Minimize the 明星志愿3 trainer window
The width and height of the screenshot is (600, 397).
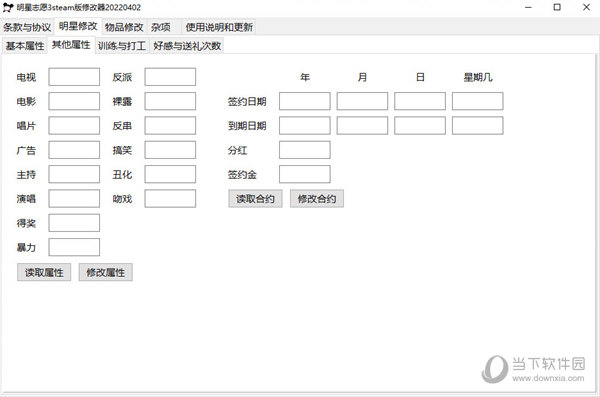(528, 7)
